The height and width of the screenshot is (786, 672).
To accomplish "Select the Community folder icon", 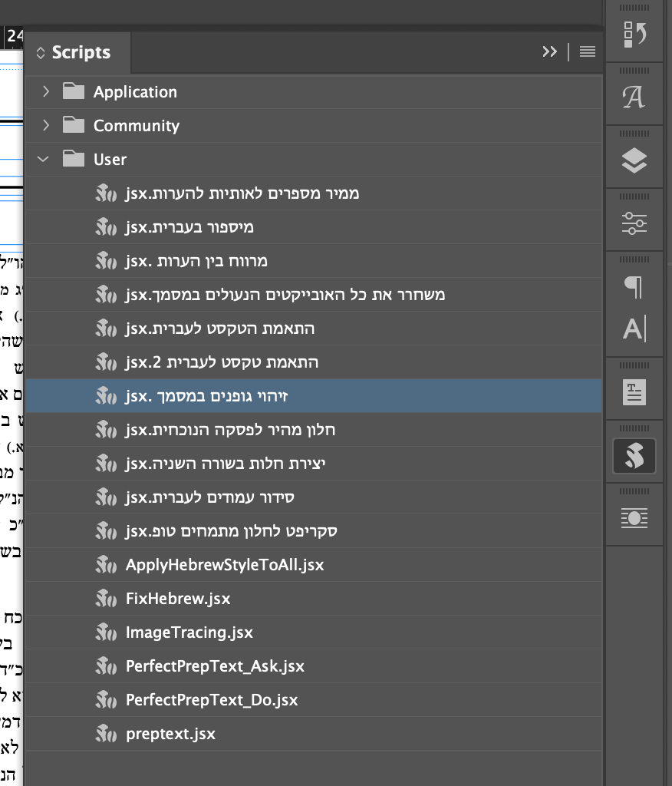I will (x=74, y=125).
